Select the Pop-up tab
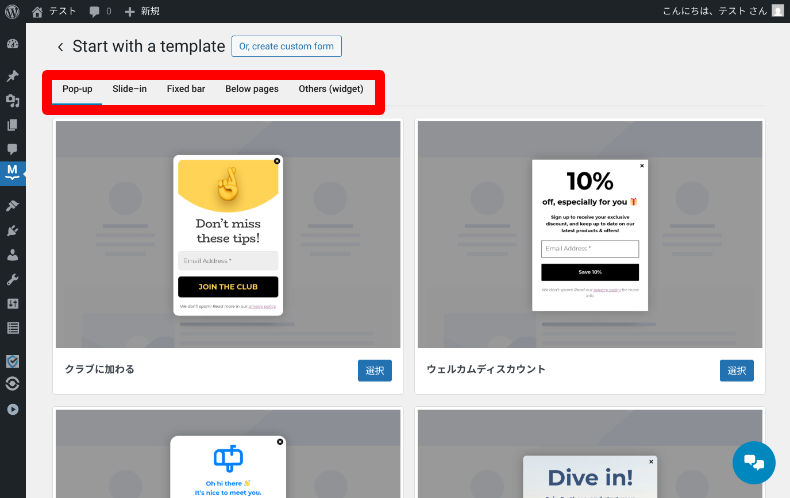790x498 pixels. [x=77, y=89]
